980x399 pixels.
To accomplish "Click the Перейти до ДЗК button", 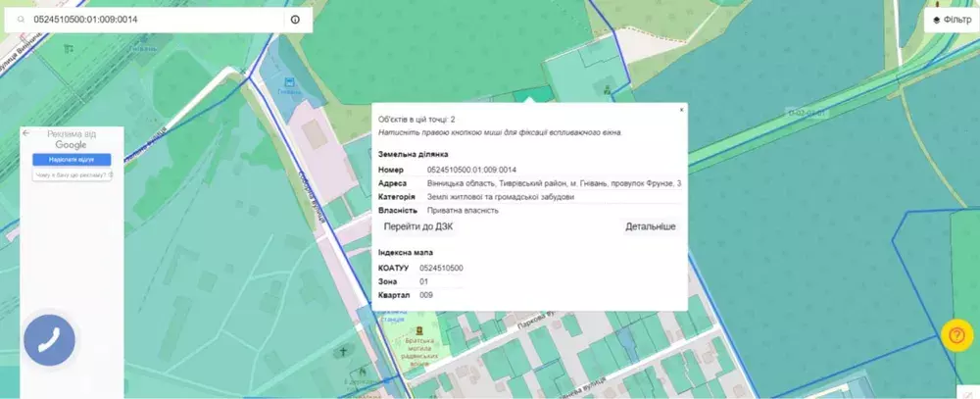I will point(418,226).
